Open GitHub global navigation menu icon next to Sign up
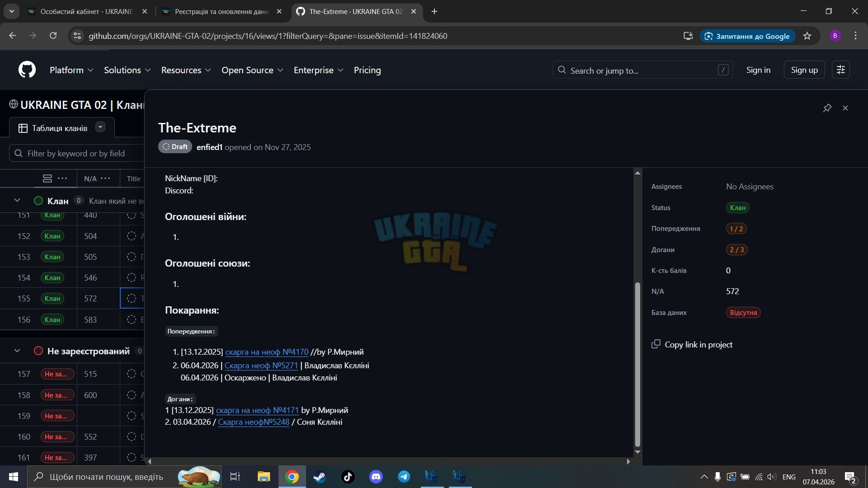868x488 pixels. (841, 70)
